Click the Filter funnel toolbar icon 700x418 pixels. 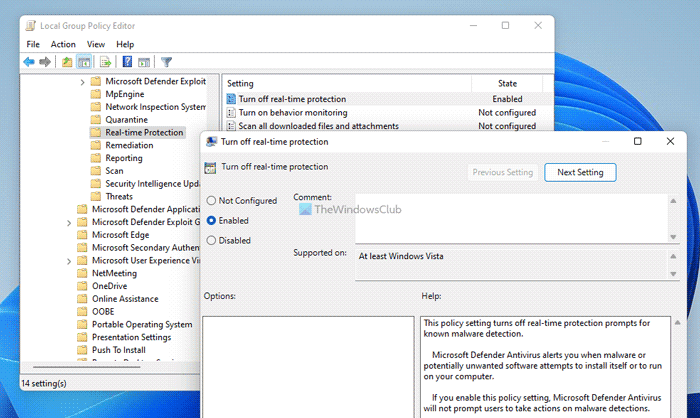(x=167, y=62)
